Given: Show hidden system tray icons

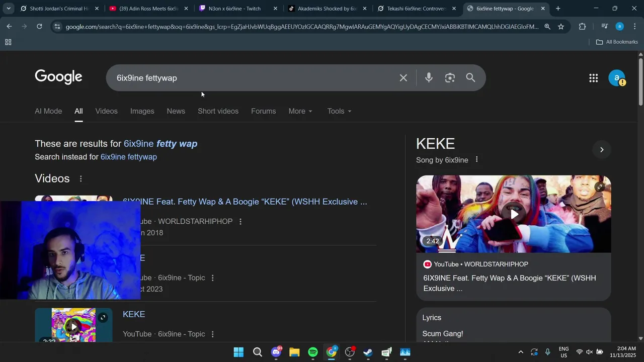Looking at the screenshot, I should click(x=521, y=352).
